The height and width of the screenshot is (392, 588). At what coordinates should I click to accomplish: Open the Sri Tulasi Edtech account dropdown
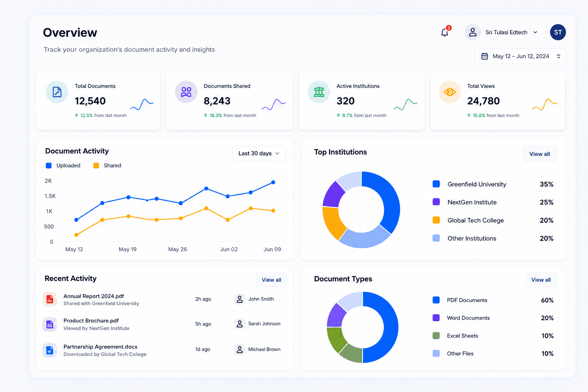point(501,32)
